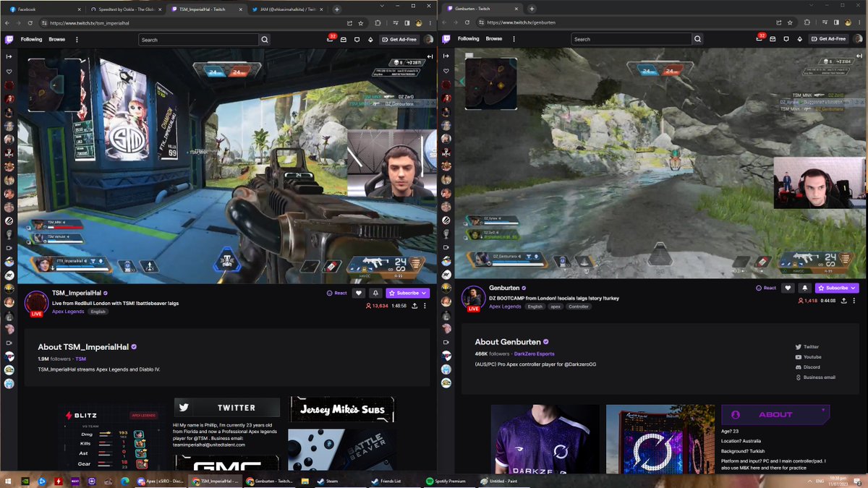Share TSM_ImperialHal stream via share icon

pos(414,306)
